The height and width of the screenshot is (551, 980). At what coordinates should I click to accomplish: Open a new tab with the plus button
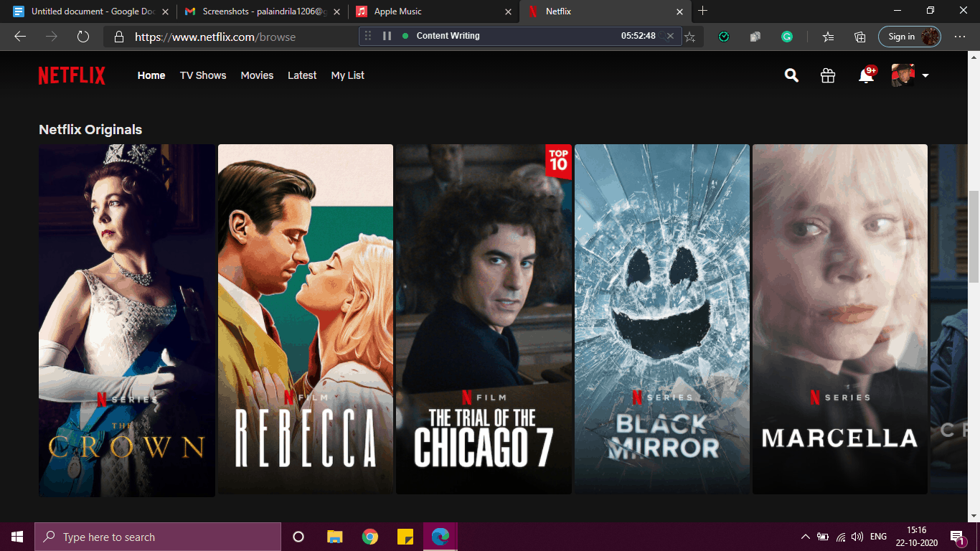[702, 11]
